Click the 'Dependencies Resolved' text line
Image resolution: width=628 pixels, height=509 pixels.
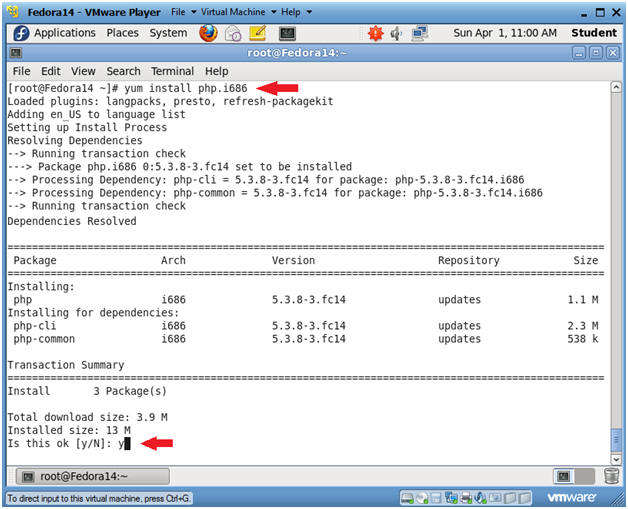[72, 221]
